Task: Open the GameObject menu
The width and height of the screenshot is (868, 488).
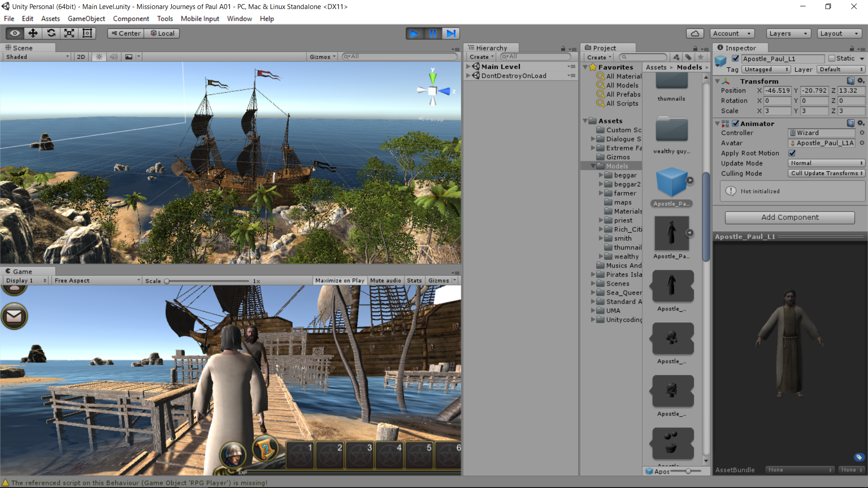Action: point(86,19)
